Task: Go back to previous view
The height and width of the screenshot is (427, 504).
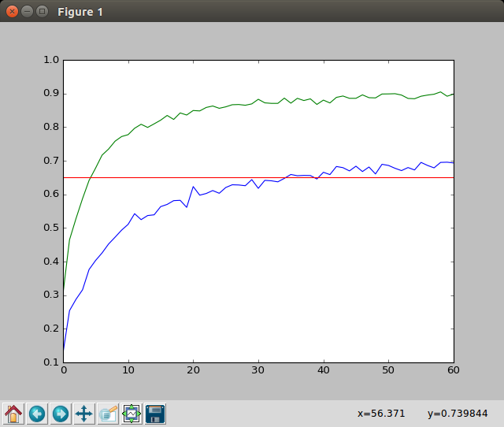Action: point(37,414)
